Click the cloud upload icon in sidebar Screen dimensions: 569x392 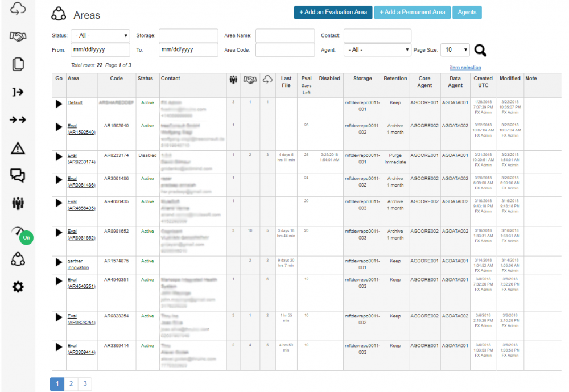click(x=18, y=9)
